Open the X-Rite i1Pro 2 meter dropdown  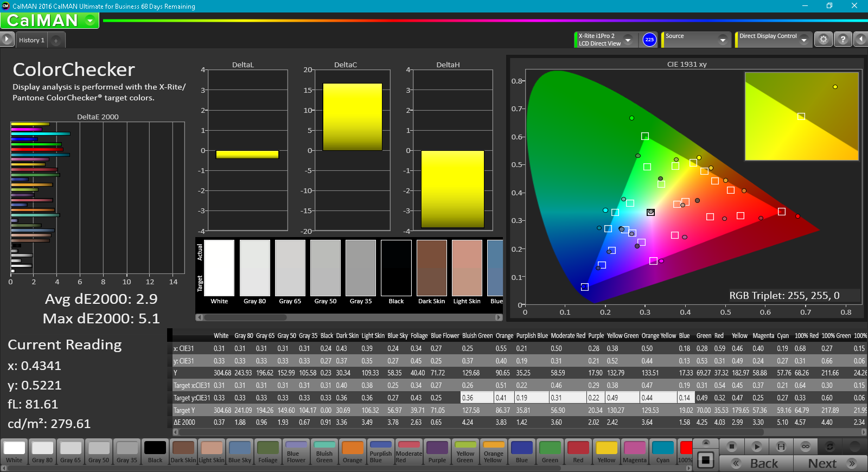click(x=628, y=40)
